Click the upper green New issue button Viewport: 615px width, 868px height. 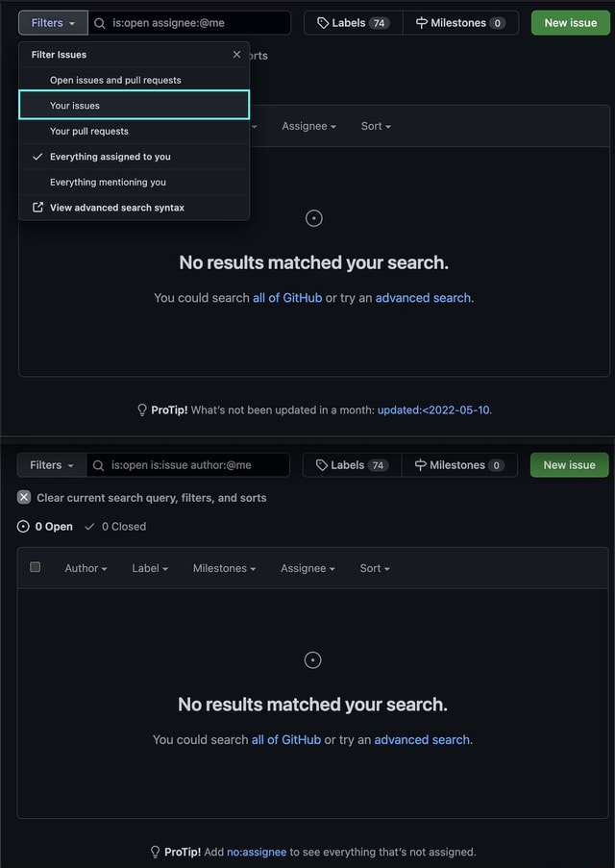[x=570, y=23]
